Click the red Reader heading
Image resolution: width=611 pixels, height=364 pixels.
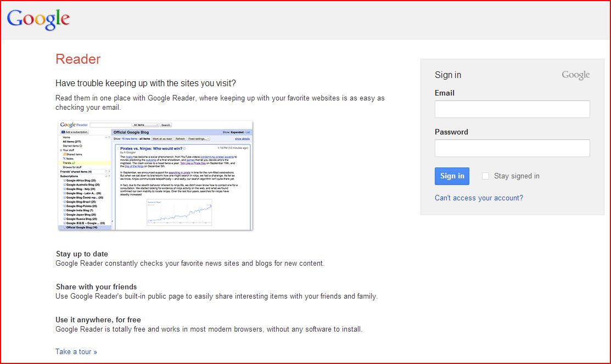tap(78, 59)
